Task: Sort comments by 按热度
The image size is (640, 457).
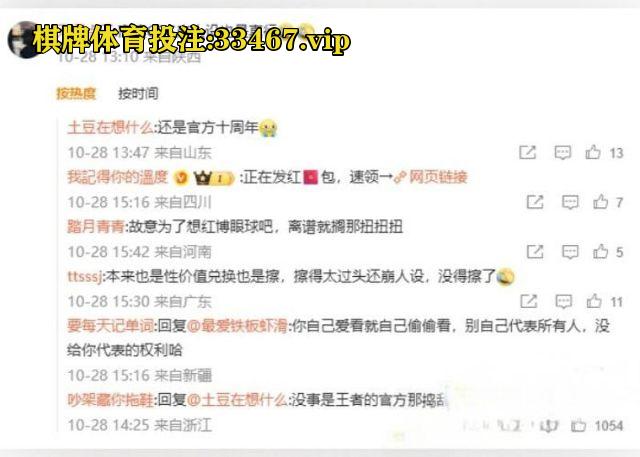Action: 76,93
